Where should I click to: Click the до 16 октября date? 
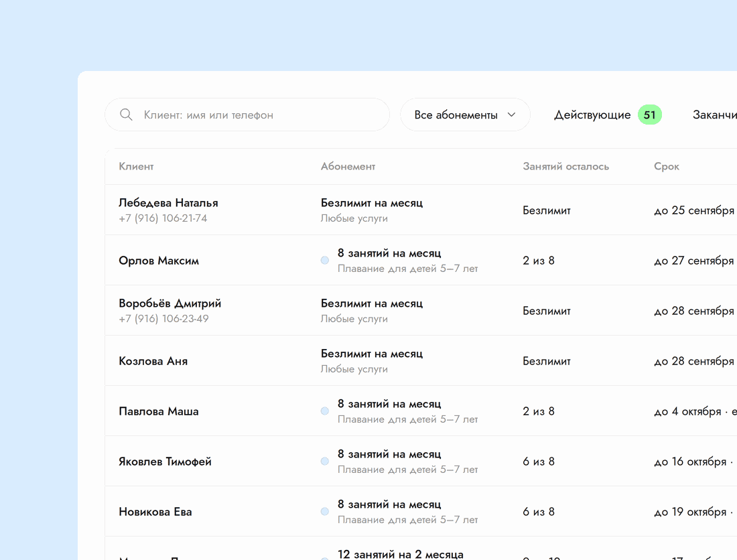point(691,462)
